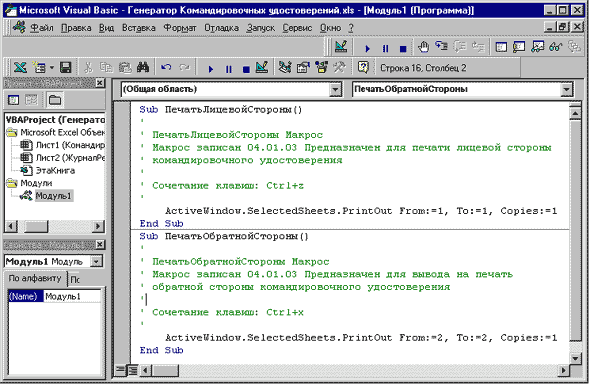
Task: Click the Step Into debug icon
Action: click(442, 47)
